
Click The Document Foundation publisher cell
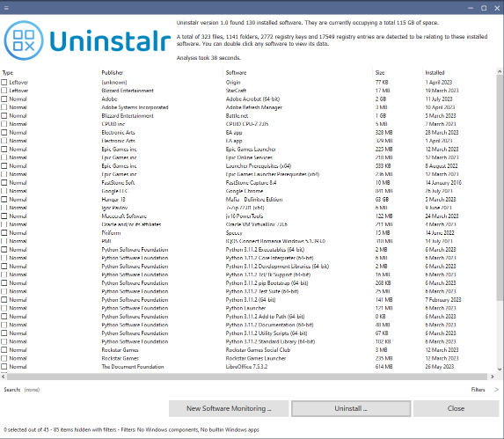(133, 366)
